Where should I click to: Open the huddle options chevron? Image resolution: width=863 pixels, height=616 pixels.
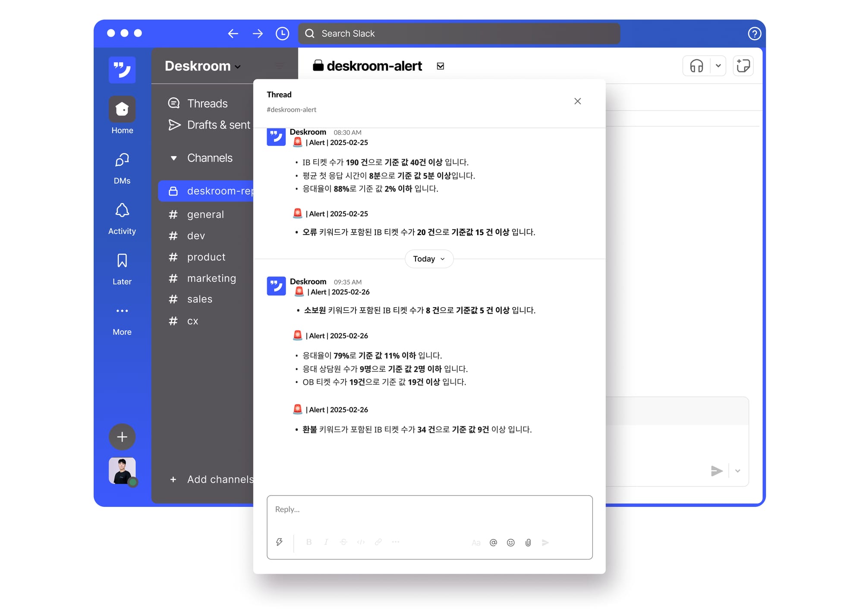point(718,66)
